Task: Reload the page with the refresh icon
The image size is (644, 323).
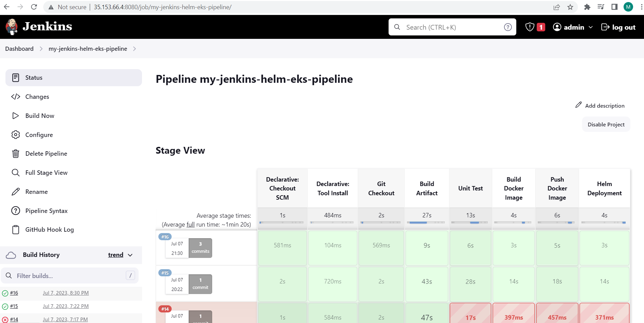Action: click(34, 7)
